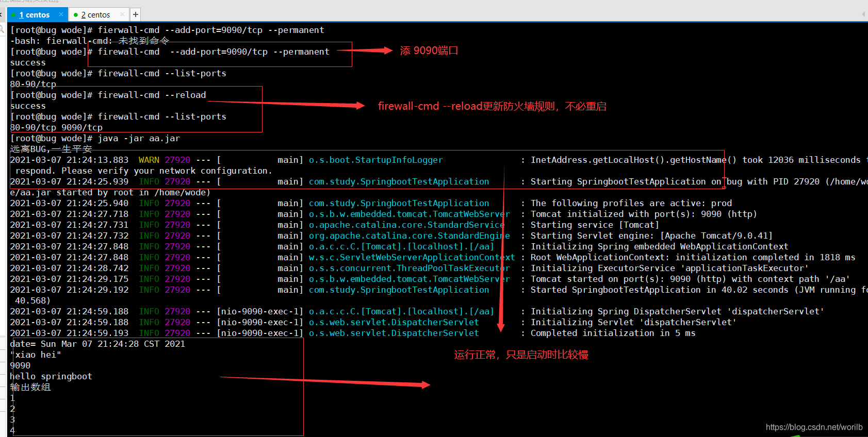Screen dimensions: 868x437
Task: Click logger "org.apache.catalina.core.StandardEngine"
Action: [x=409, y=236]
